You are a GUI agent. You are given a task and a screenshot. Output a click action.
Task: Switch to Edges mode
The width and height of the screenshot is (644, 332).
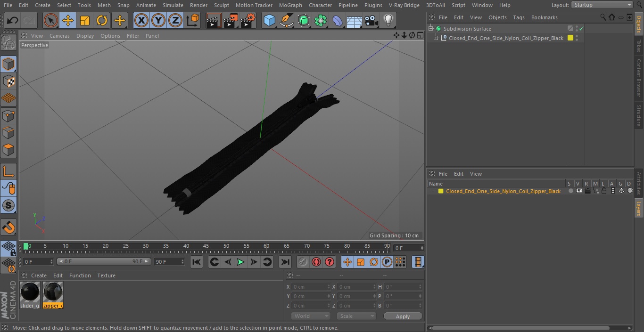tap(8, 133)
